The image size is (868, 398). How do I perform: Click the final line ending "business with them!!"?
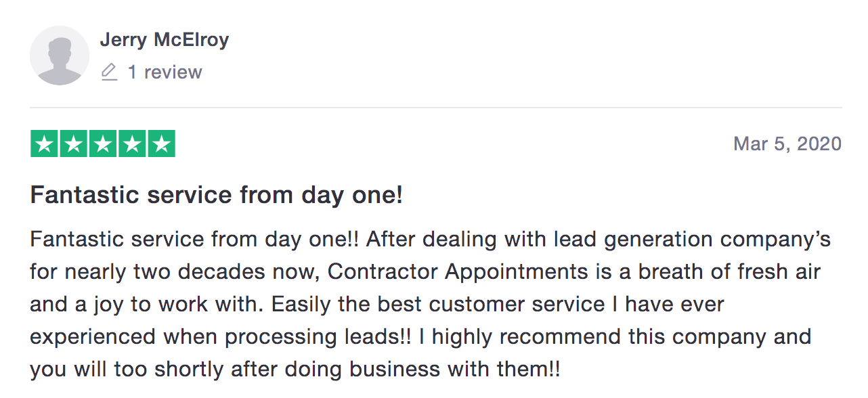(x=296, y=369)
